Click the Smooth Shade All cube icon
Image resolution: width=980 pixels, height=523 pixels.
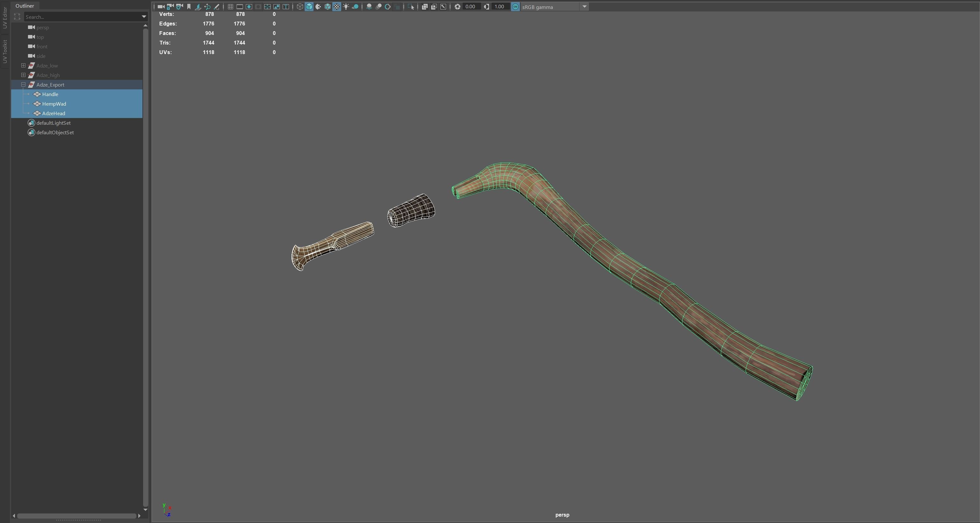tap(309, 6)
